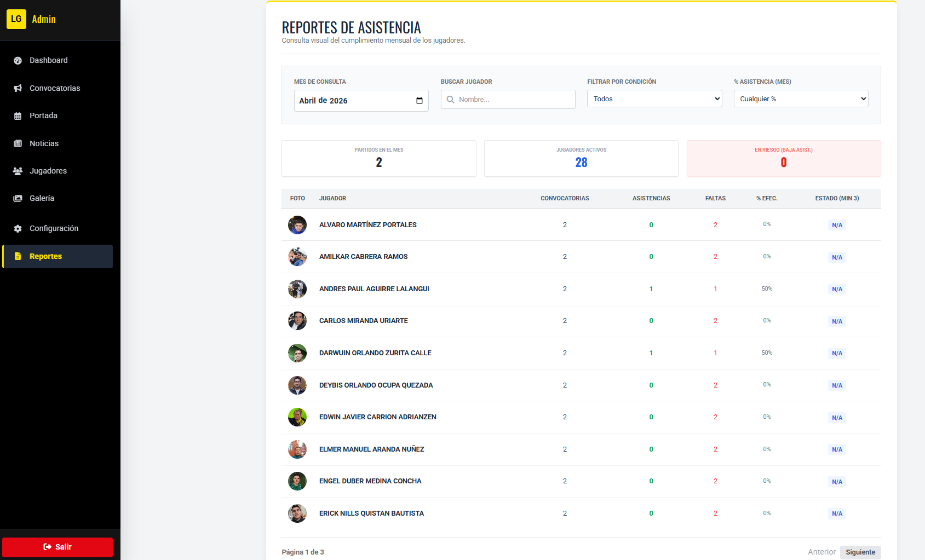This screenshot has height=560, width=925.
Task: Click the LG logo badge
Action: click(x=16, y=19)
